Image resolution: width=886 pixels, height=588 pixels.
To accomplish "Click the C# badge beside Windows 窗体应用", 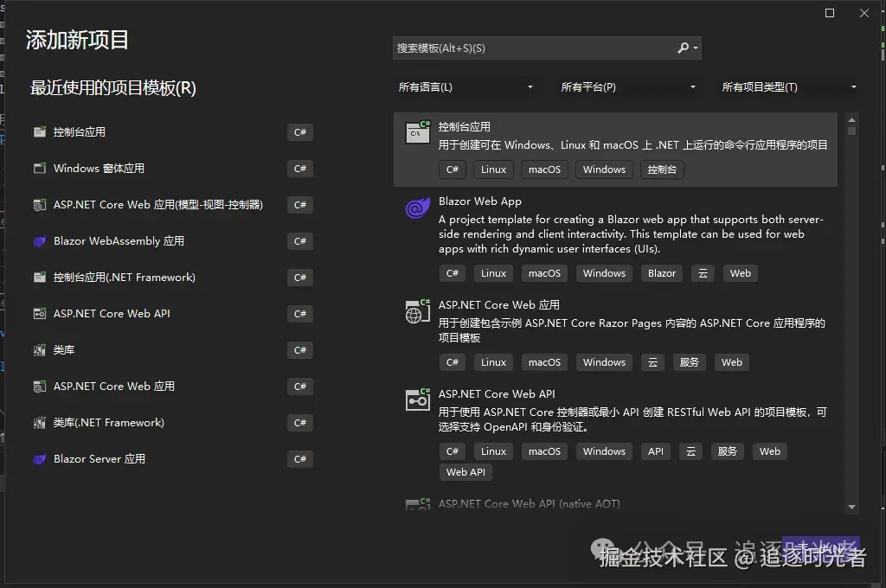I will 300,169.
